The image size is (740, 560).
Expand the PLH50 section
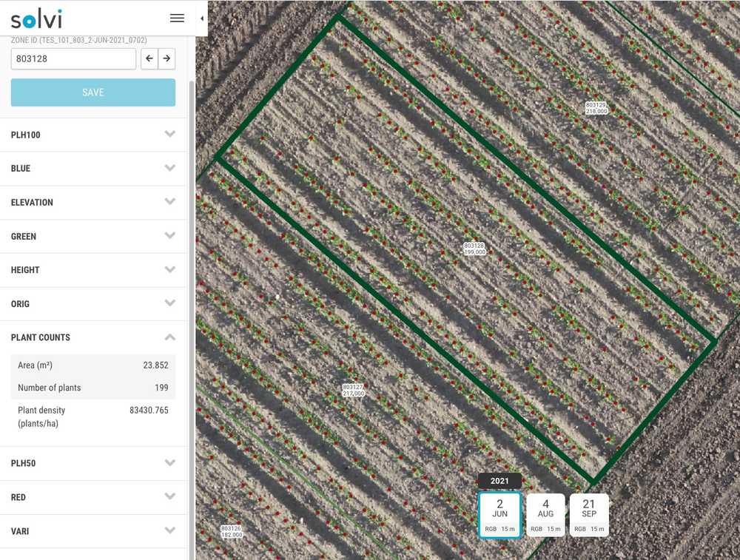tap(93, 463)
